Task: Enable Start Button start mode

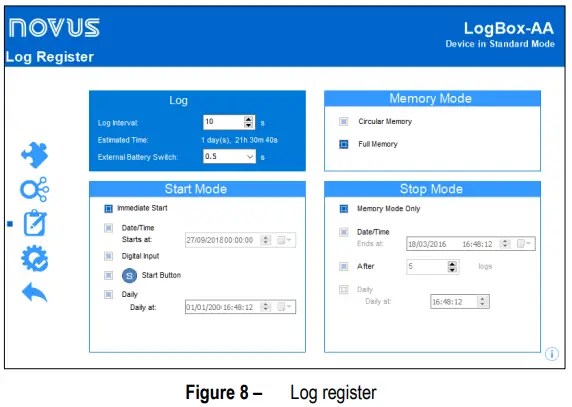Action: pyautogui.click(x=108, y=275)
